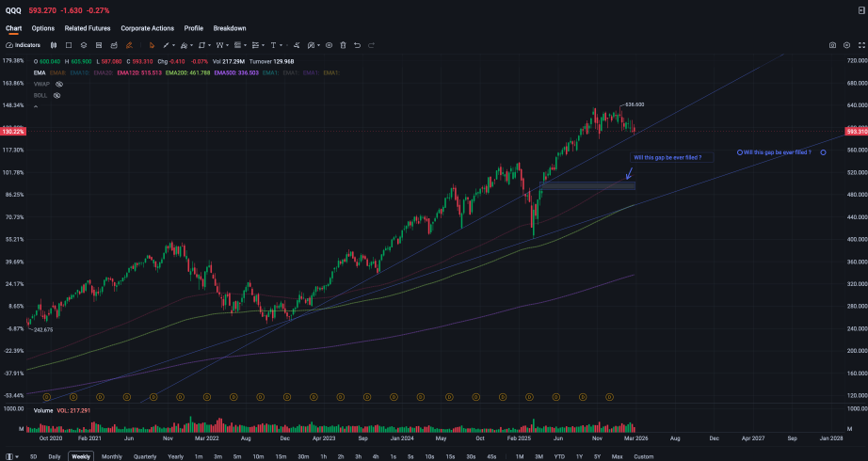
Task: Click the EMA indicator name label
Action: point(40,72)
